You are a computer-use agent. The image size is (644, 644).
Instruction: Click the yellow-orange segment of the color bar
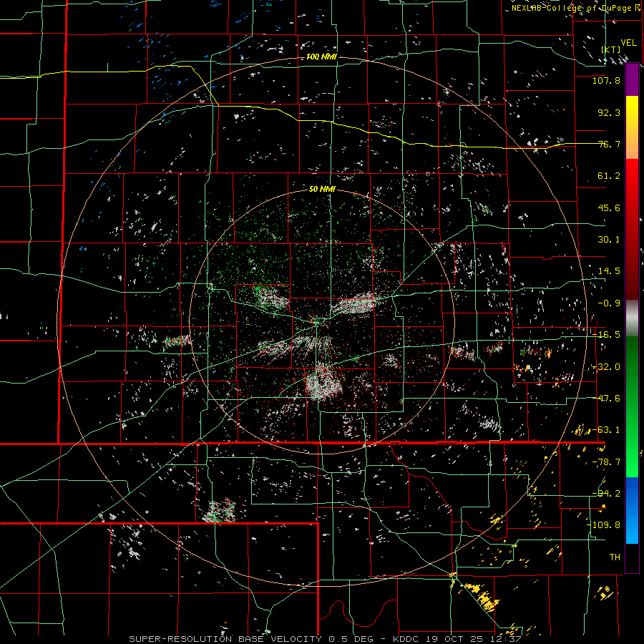click(x=632, y=127)
